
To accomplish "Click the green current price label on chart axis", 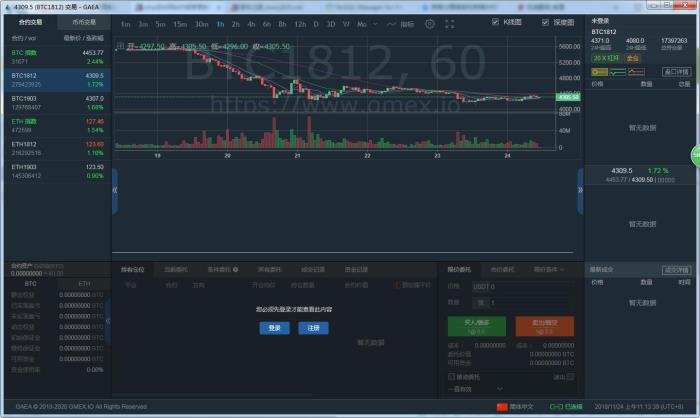I will [x=568, y=97].
